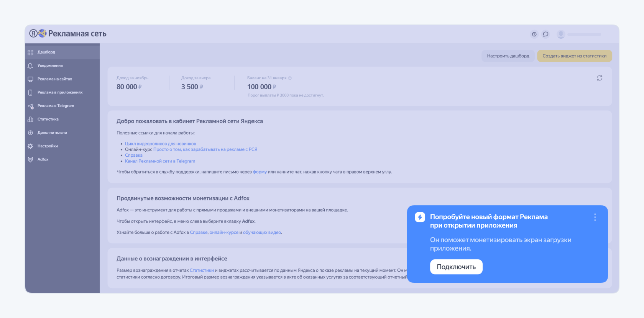The width and height of the screenshot is (644, 318).
Task: Open Реклама в приложениях section
Action: click(62, 92)
